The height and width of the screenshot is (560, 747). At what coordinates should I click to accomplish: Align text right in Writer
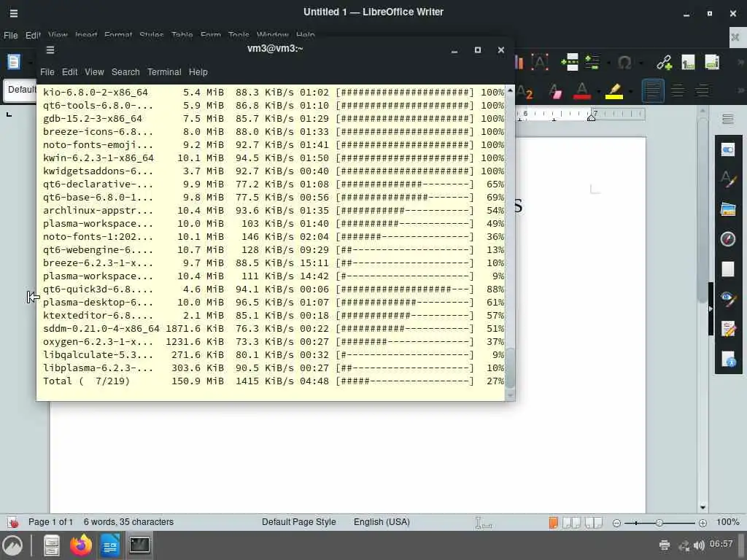point(703,90)
